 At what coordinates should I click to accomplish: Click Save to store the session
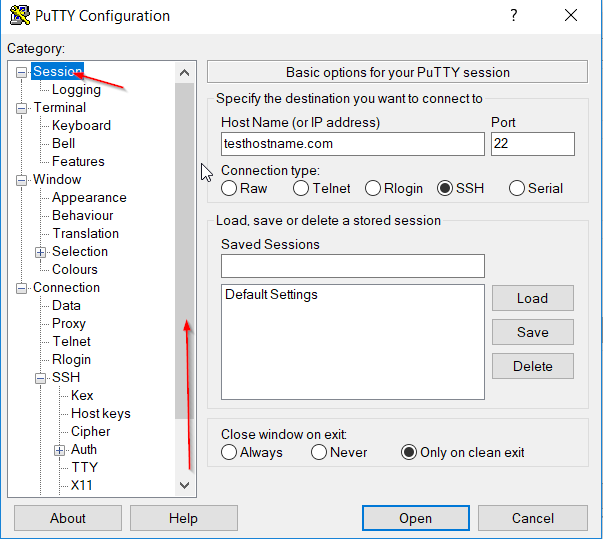pos(532,332)
